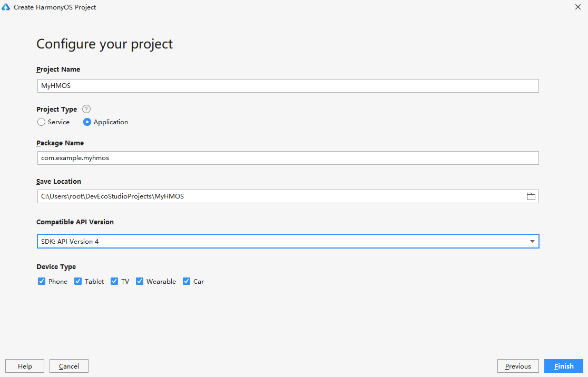Open Help for project configuration
The image size is (588, 377).
[x=25, y=366]
